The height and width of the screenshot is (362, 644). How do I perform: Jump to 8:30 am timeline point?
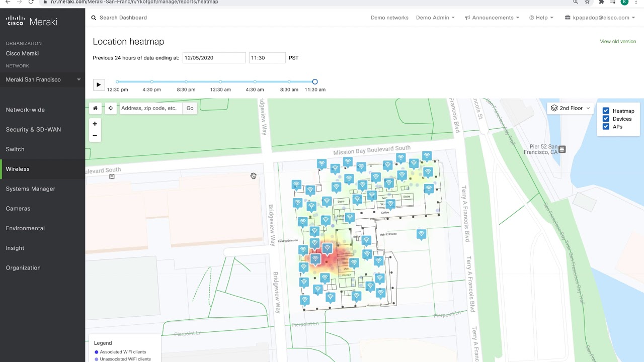(289, 81)
